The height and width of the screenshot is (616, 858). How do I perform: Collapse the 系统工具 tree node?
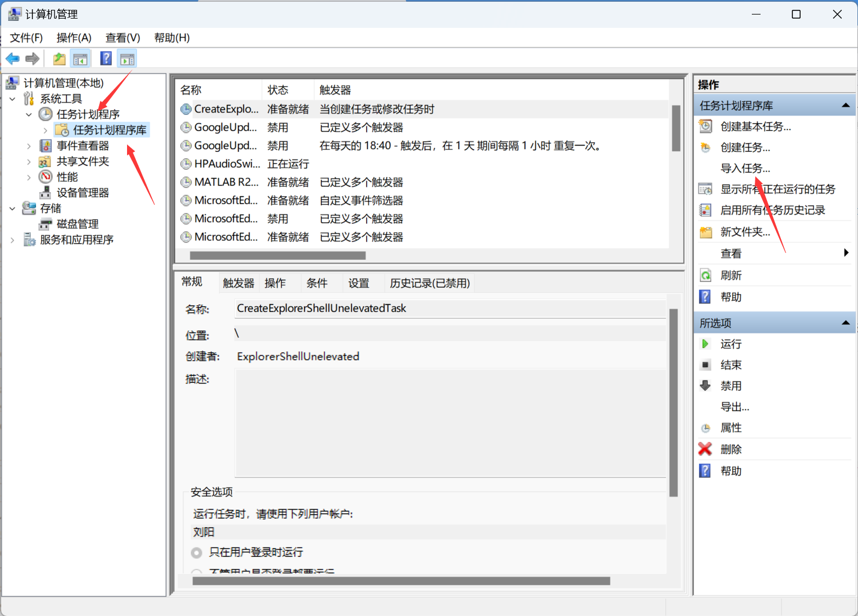pos(13,99)
